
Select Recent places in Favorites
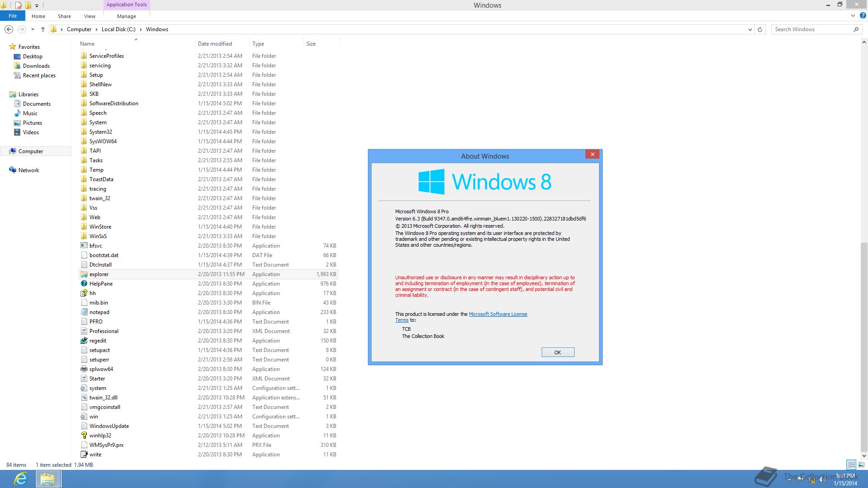tap(39, 75)
